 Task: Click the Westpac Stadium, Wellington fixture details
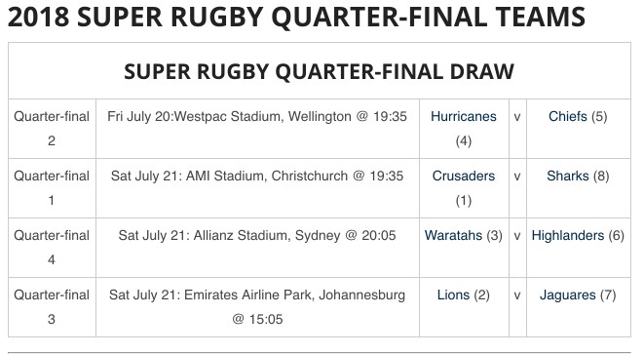point(257,116)
